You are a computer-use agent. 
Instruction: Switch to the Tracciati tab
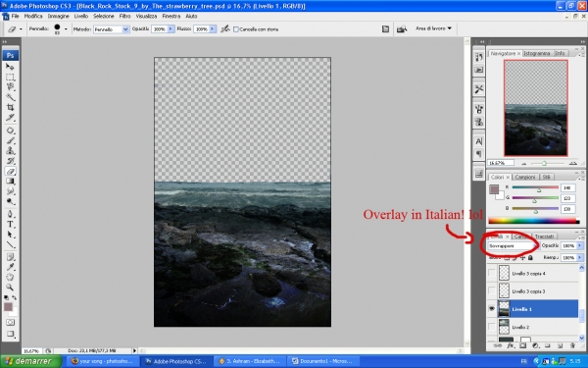[544, 237]
